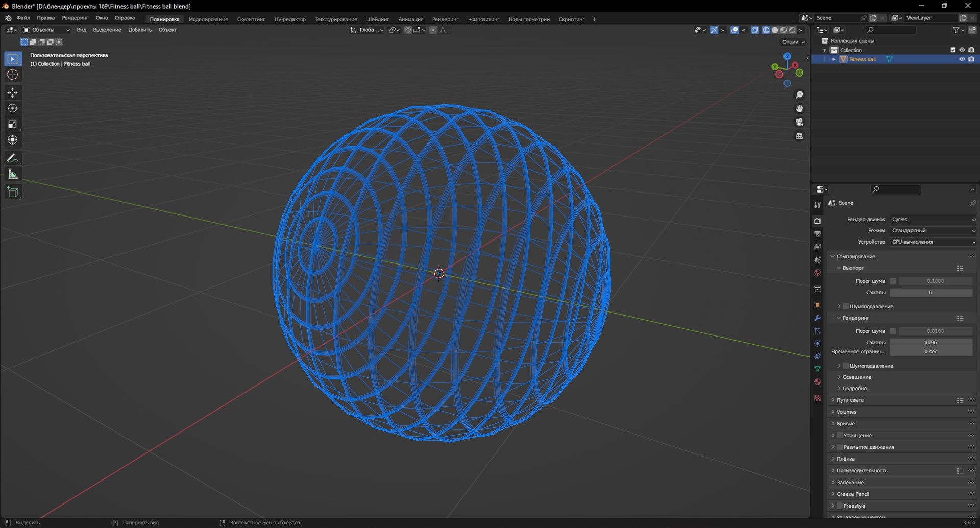The width and height of the screenshot is (980, 528).
Task: Click the Blender logo menu
Action: (x=8, y=18)
